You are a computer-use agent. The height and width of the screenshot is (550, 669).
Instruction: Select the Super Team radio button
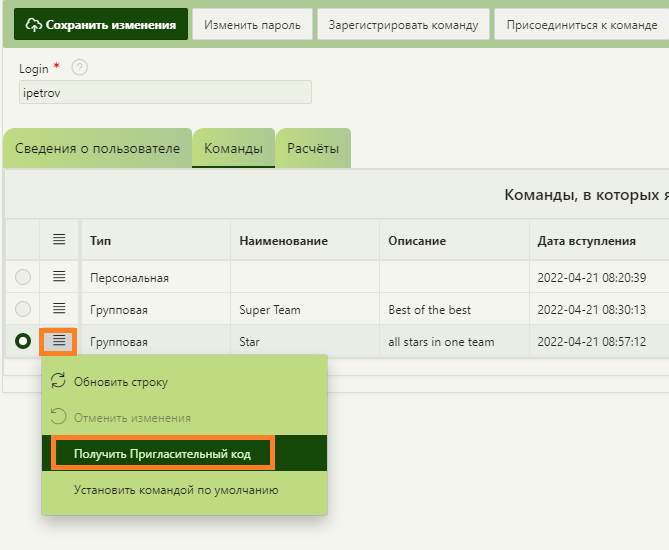click(23, 309)
